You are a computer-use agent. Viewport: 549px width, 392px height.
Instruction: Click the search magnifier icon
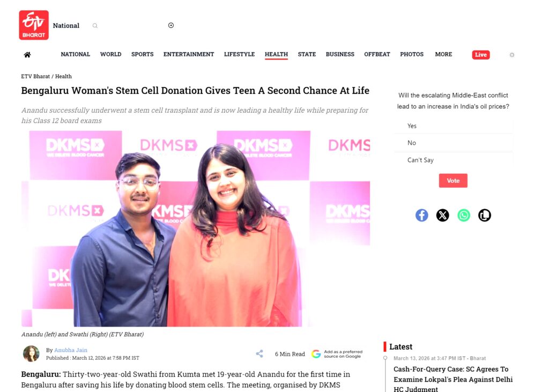click(95, 26)
